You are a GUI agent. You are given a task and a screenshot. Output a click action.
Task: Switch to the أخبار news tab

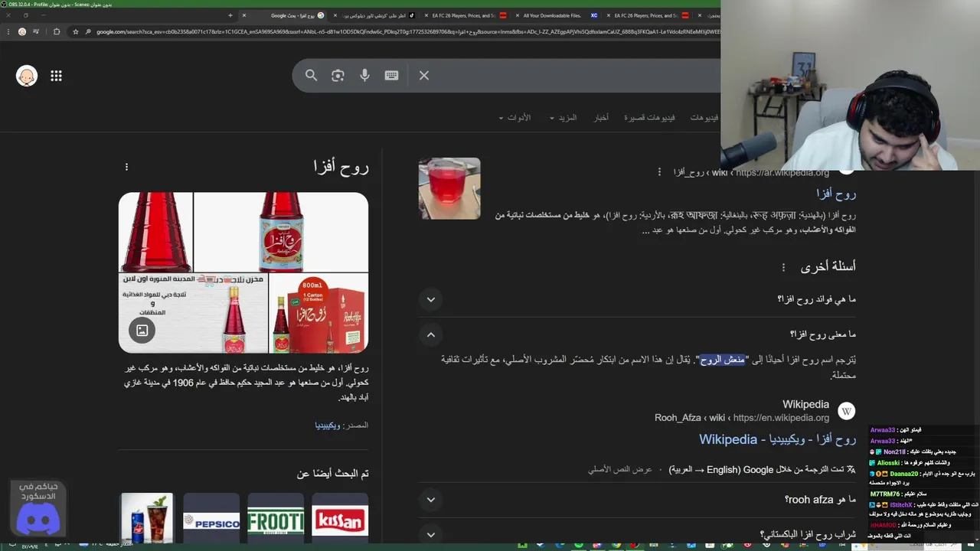[601, 118]
